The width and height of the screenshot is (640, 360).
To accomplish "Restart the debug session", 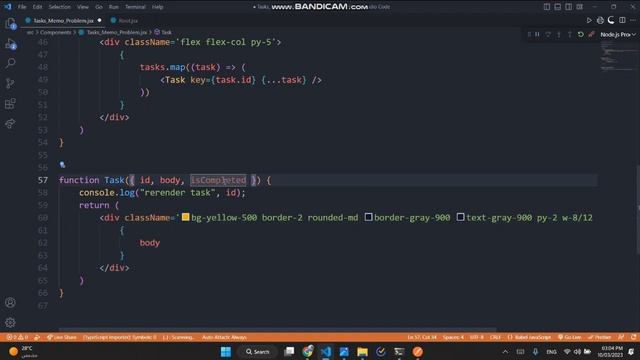I will 580,35.
